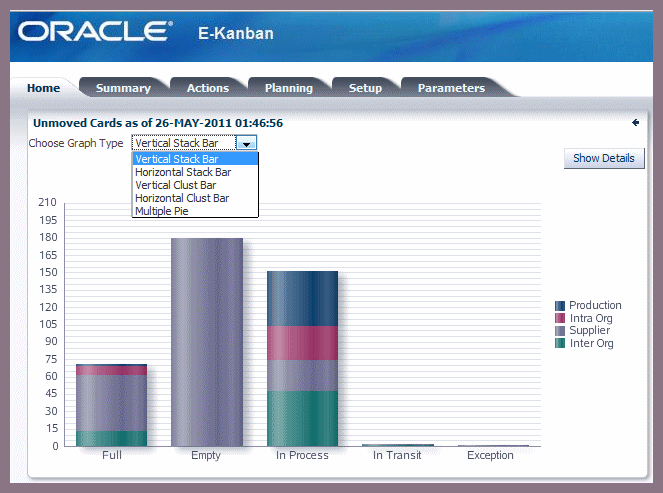Click the graph type dropdown arrow
Image resolution: width=663 pixels, height=493 pixels.
pos(246,143)
